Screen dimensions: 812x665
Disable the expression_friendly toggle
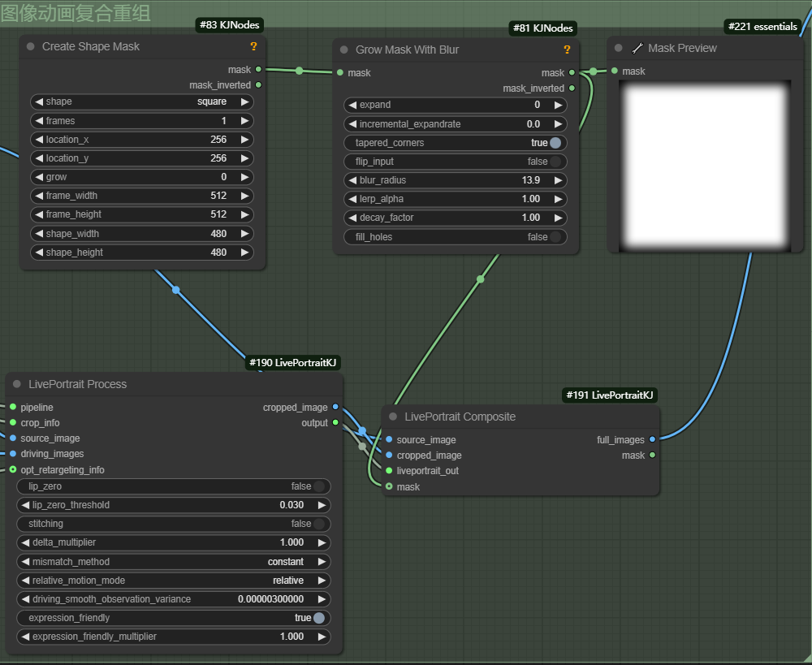pyautogui.click(x=319, y=618)
